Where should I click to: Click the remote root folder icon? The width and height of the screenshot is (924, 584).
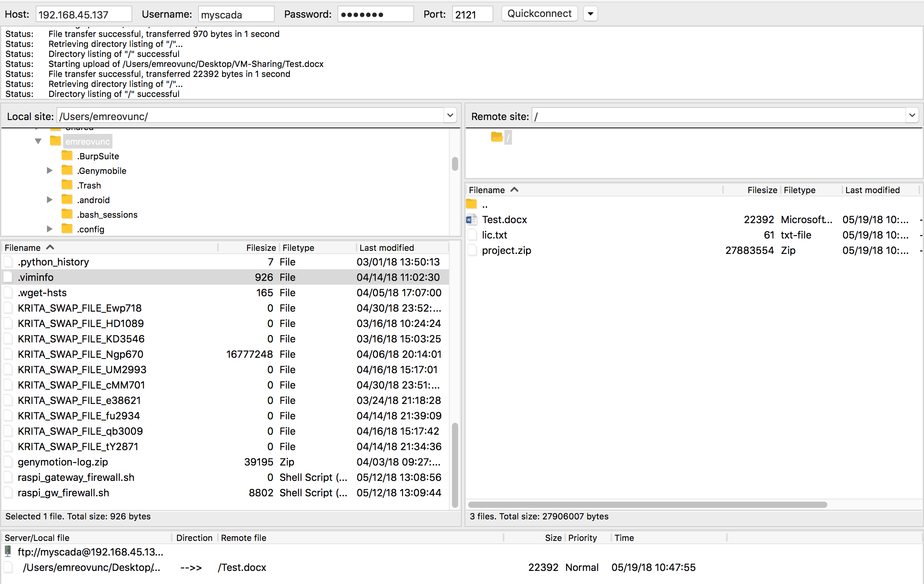tap(497, 137)
